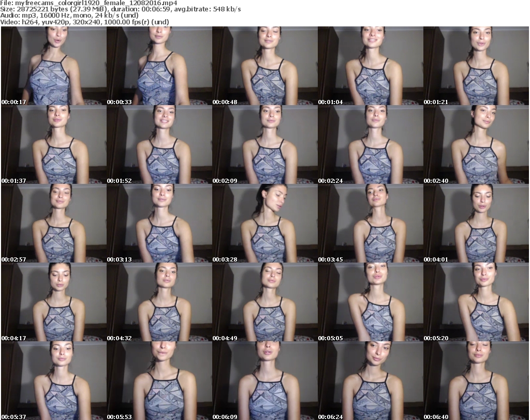The image size is (530, 420).
Task: Click the thumbnail frame stamped 00:00:17
Action: 54,66
